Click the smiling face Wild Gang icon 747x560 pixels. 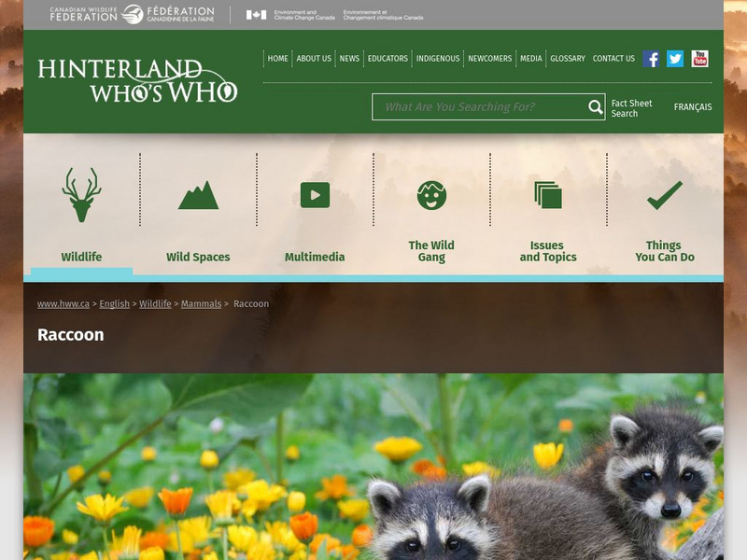[x=431, y=195]
